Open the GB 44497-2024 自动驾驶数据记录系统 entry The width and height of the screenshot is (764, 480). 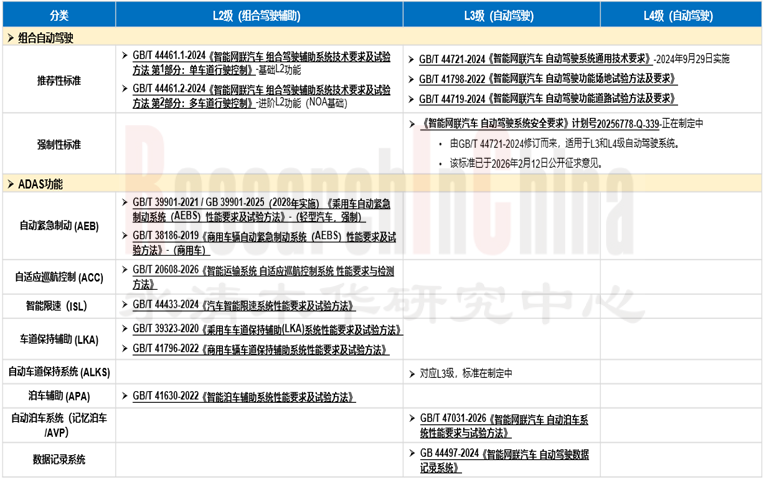[504, 461]
